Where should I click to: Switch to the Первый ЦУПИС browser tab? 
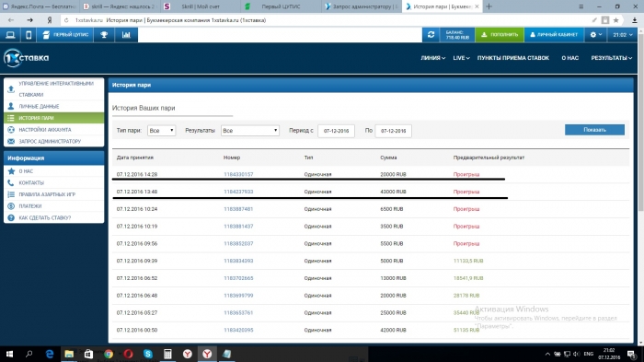point(281,6)
